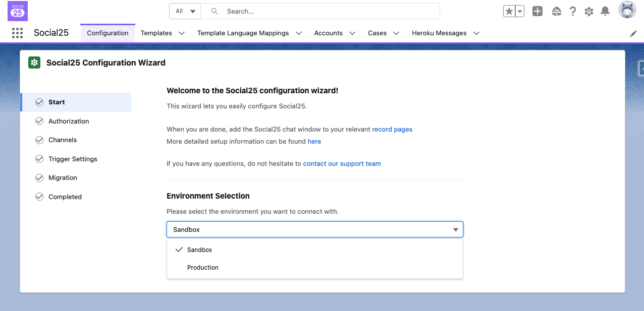Choose the Sandbox environment option
Screen dimensions: 644x311
tap(199, 250)
